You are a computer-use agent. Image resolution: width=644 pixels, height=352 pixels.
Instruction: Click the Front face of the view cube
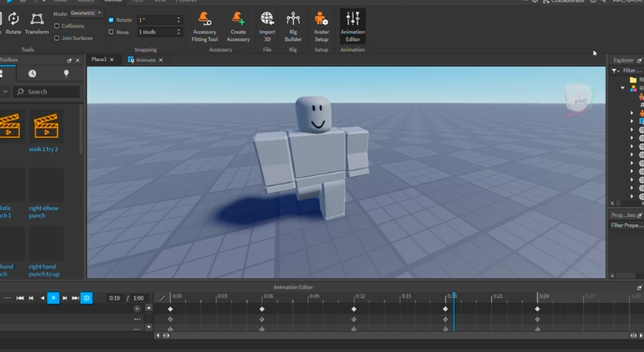(579, 100)
